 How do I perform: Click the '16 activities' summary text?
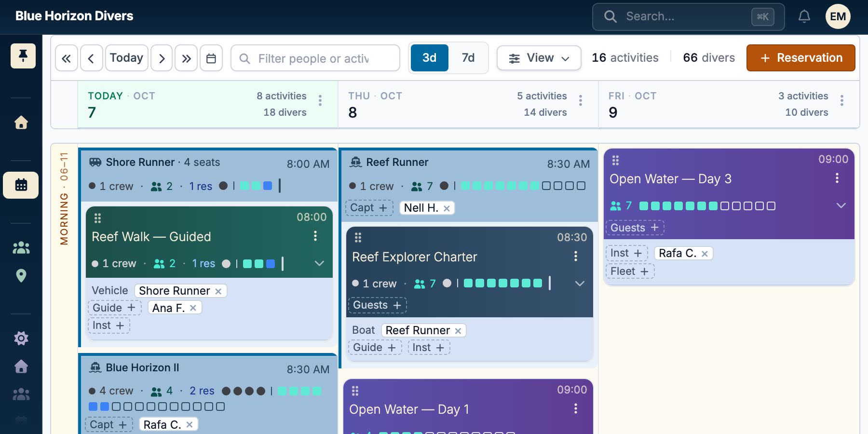point(625,58)
